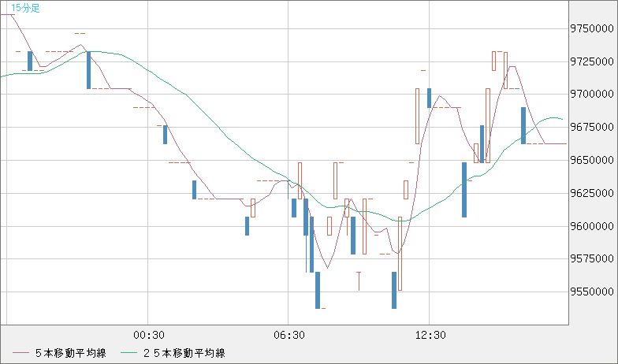Click the 9725000 price axis label
This screenshot has width=618, height=364.
pyautogui.click(x=592, y=61)
